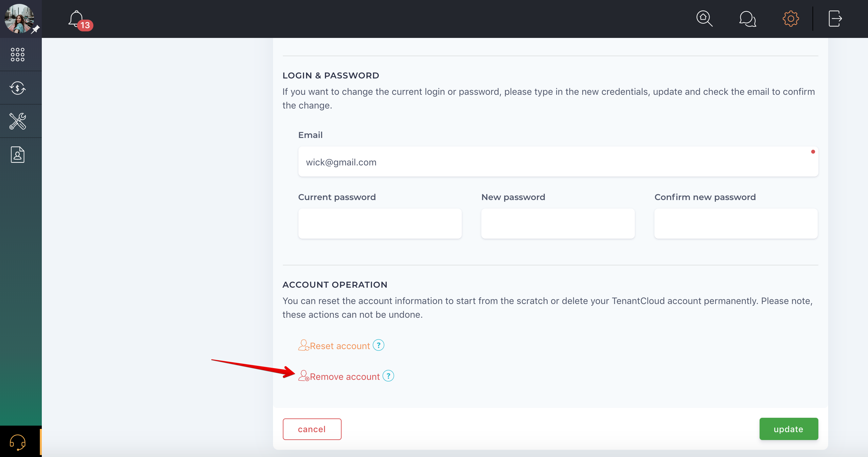Screen dimensions: 868x457
Task: Open the support headset icon
Action: 18,442
